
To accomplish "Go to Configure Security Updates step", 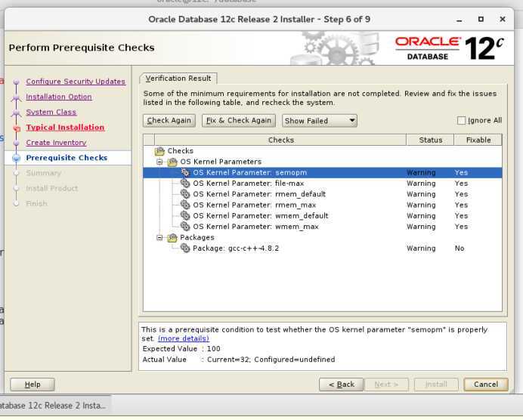I will click(x=76, y=82).
